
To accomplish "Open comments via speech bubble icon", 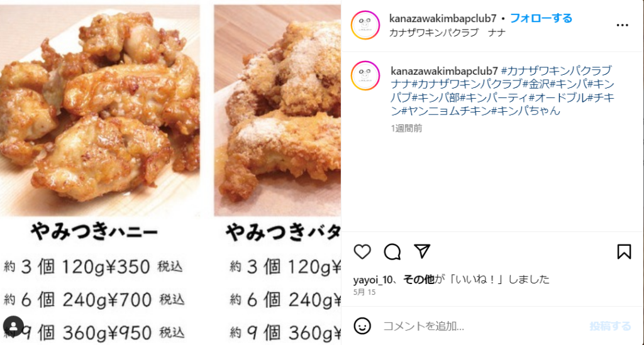I will point(392,251).
